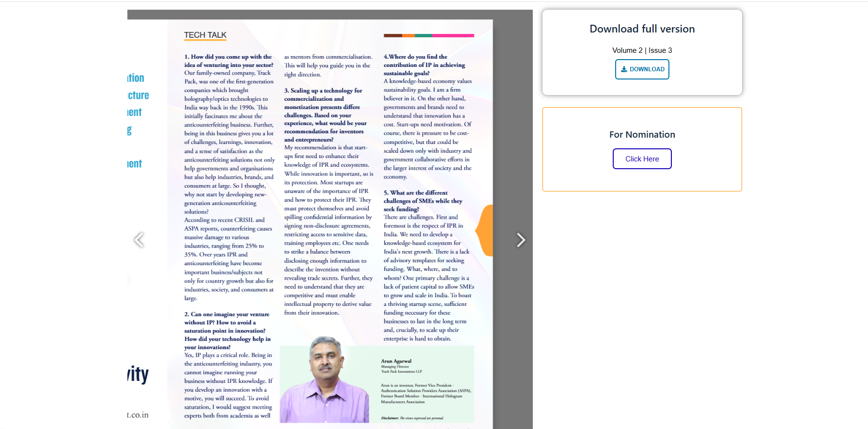
Task: Click the 'Arun Agarwal' name caption
Action: click(x=396, y=361)
